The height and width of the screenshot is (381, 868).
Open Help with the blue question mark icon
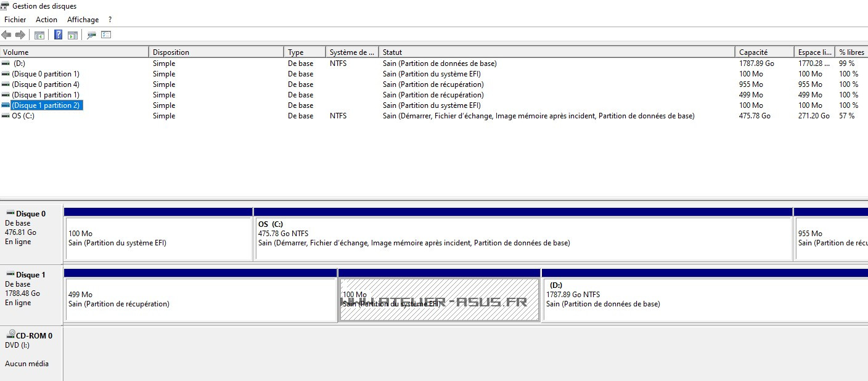(58, 35)
